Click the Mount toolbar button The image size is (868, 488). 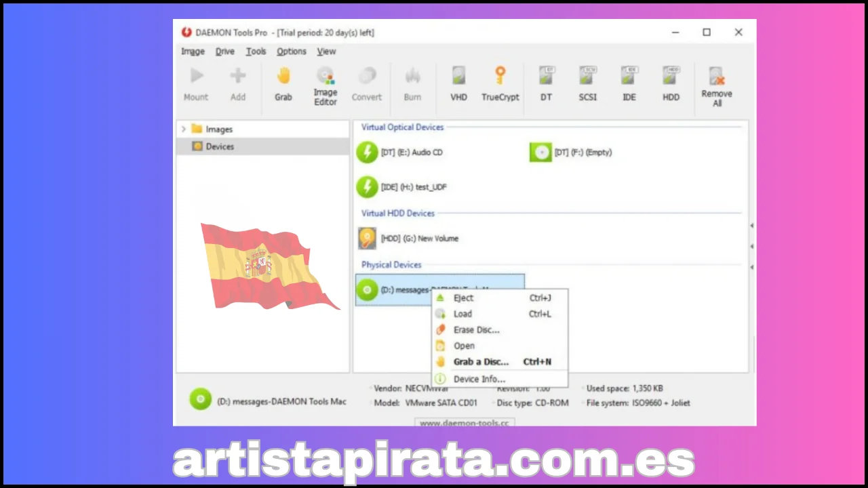pyautogui.click(x=196, y=84)
